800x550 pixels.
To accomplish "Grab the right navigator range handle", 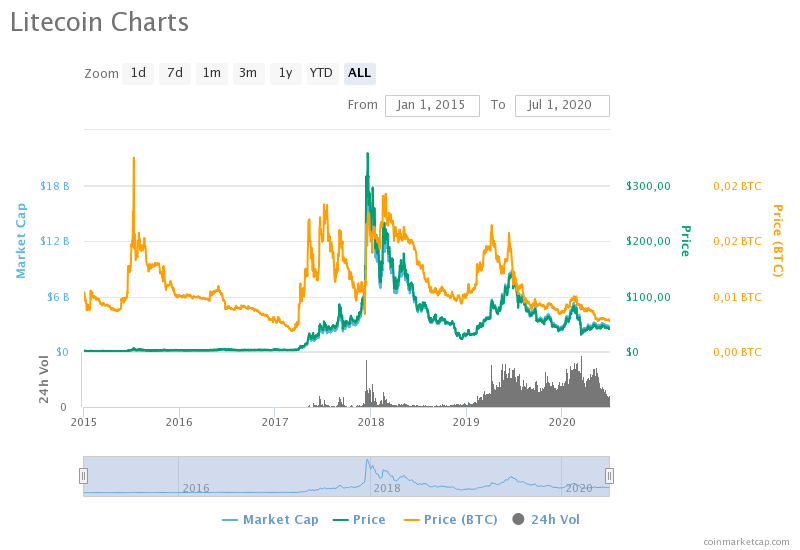I will pyautogui.click(x=609, y=476).
